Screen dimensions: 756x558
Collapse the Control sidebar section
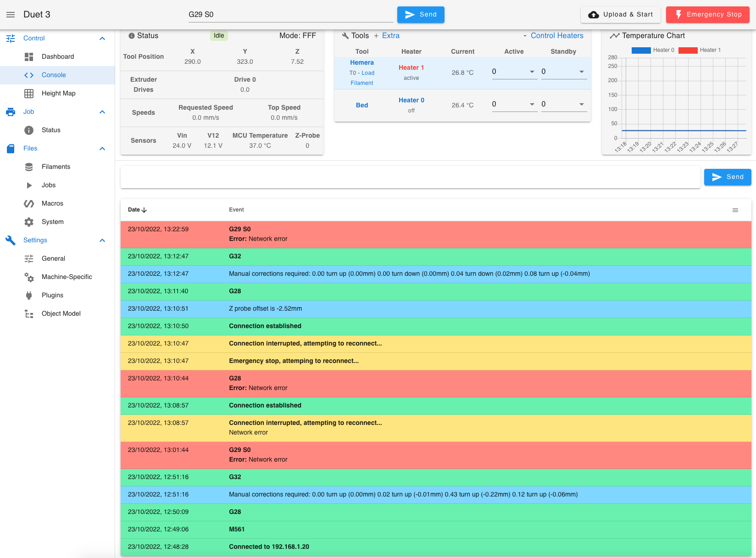(102, 39)
